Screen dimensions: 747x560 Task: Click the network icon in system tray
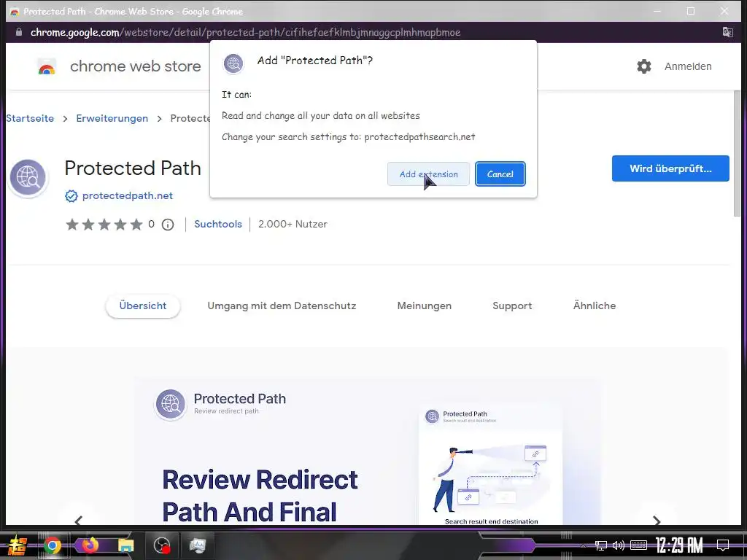click(x=600, y=545)
